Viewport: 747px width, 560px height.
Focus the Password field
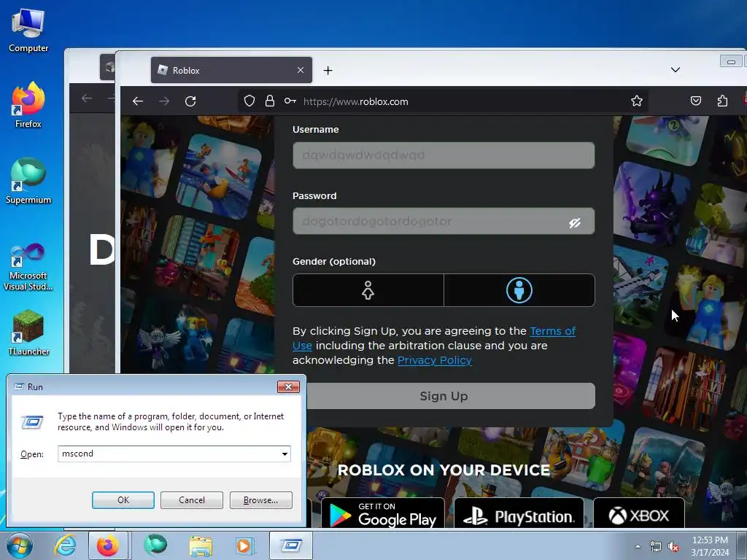[444, 222]
